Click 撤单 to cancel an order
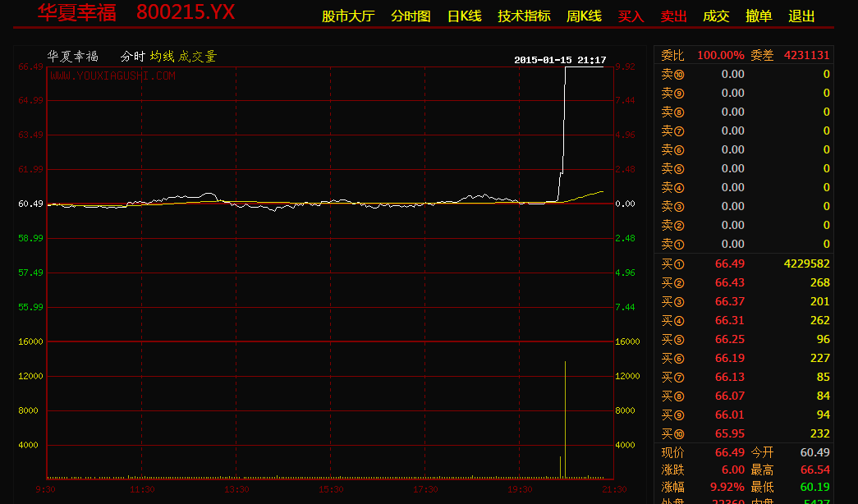858x504 pixels. [x=759, y=16]
